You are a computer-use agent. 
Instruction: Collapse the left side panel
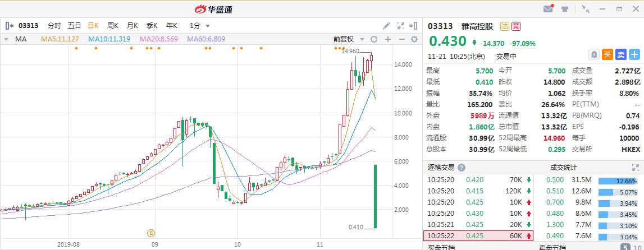[9, 25]
